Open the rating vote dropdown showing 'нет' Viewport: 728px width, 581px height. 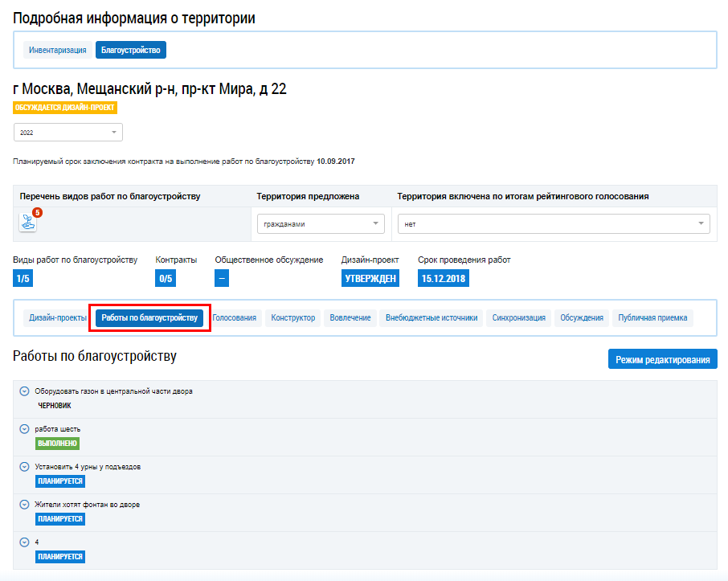point(554,225)
